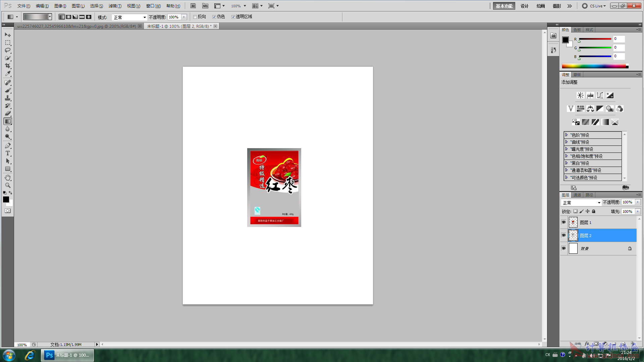Viewport: 644px width, 362px height.
Task: Expand the "曲线"预设 presets
Action: click(567, 142)
